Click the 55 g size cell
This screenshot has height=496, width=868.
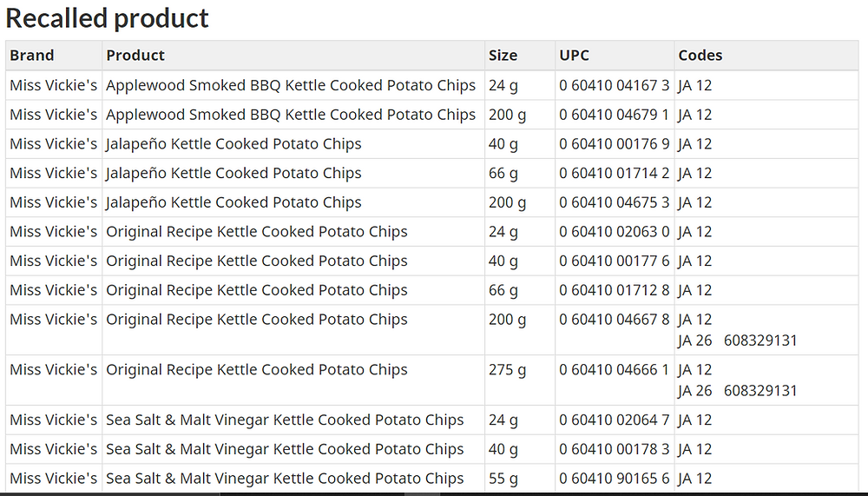click(x=520, y=479)
